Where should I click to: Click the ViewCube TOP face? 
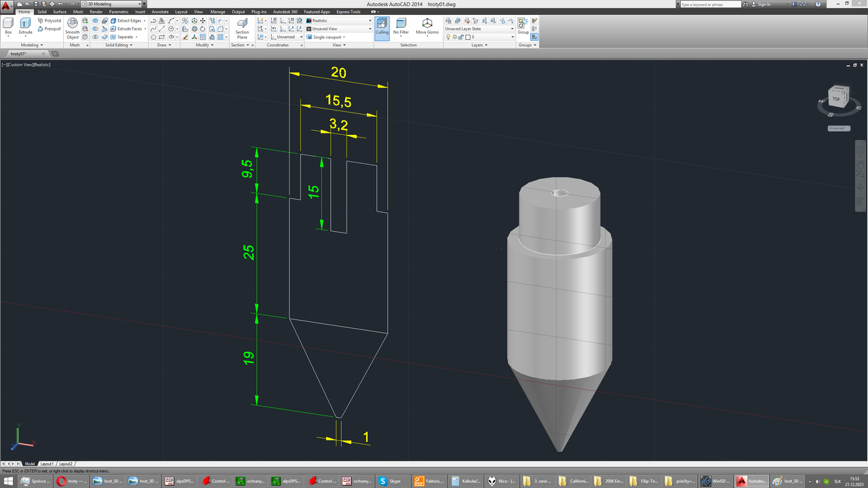point(837,99)
